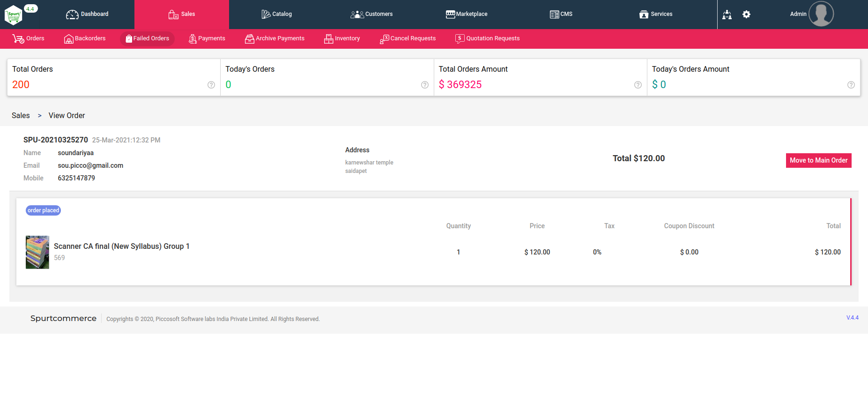Switch to the Quotation Requests tab
The height and width of the screenshot is (396, 868).
(x=488, y=38)
